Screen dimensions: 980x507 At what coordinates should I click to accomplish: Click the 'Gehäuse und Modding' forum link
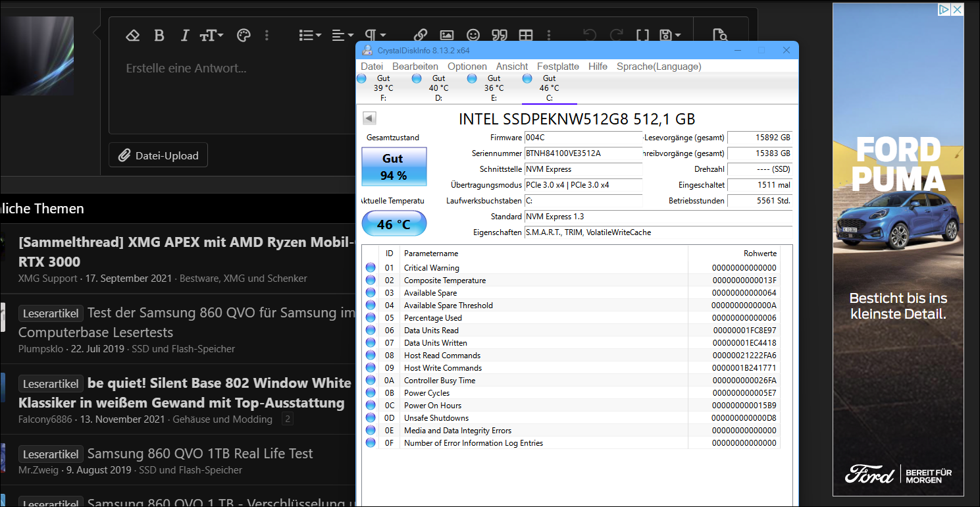click(x=222, y=419)
